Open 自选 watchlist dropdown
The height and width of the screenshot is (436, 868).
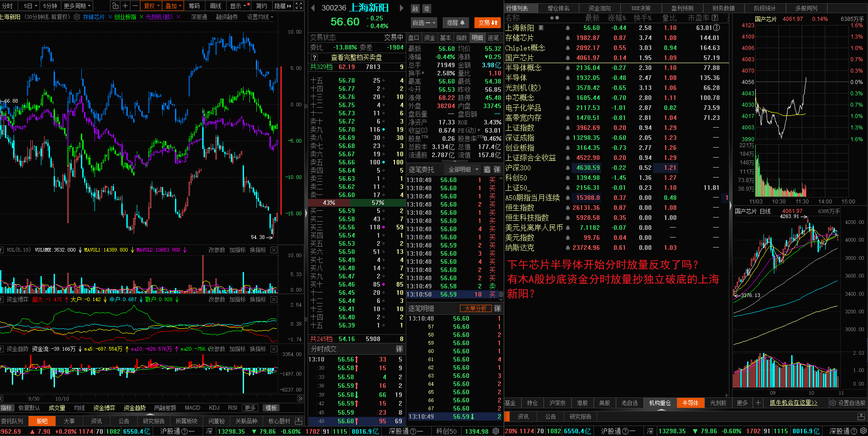click(x=424, y=22)
